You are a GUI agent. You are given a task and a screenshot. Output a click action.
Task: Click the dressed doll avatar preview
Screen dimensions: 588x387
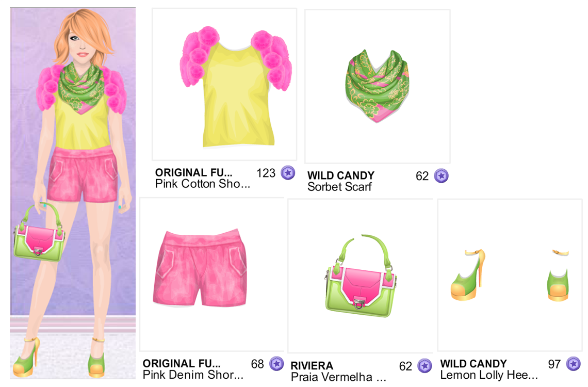tap(73, 193)
